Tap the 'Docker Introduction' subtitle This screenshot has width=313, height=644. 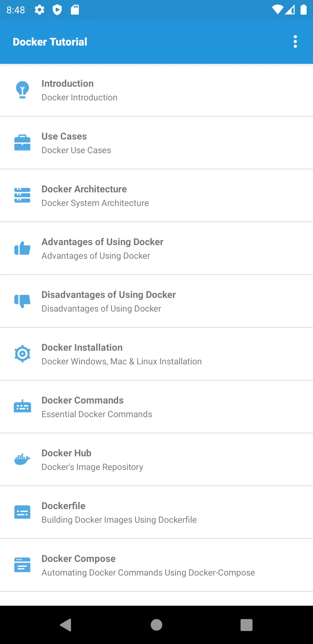click(x=79, y=97)
